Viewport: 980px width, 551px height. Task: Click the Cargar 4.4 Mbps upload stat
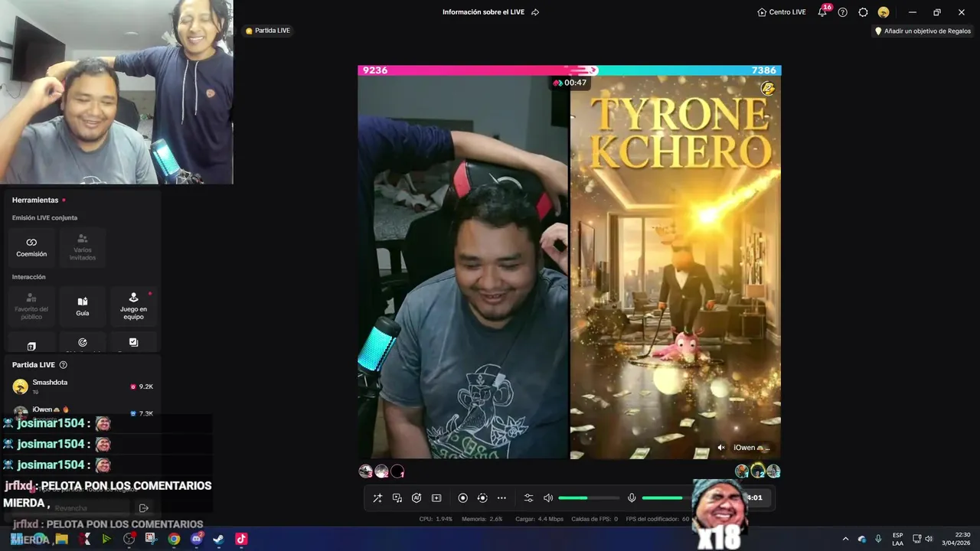coord(539,519)
